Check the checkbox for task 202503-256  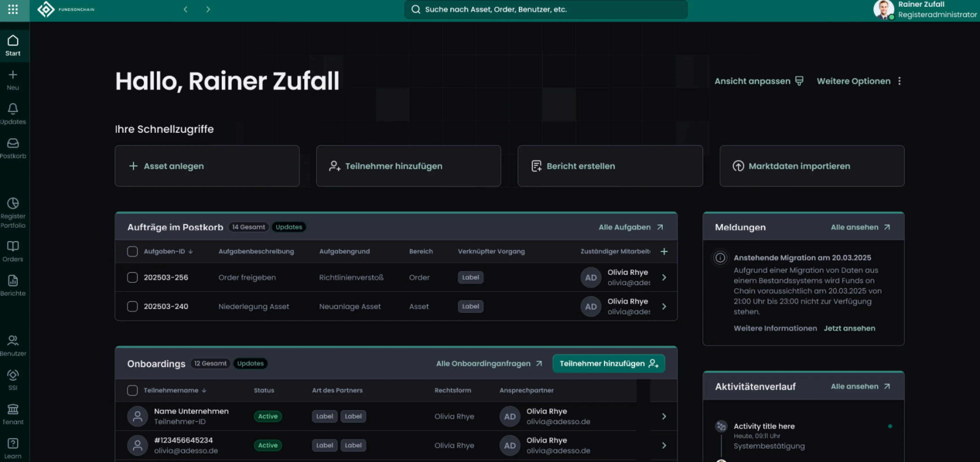click(132, 277)
